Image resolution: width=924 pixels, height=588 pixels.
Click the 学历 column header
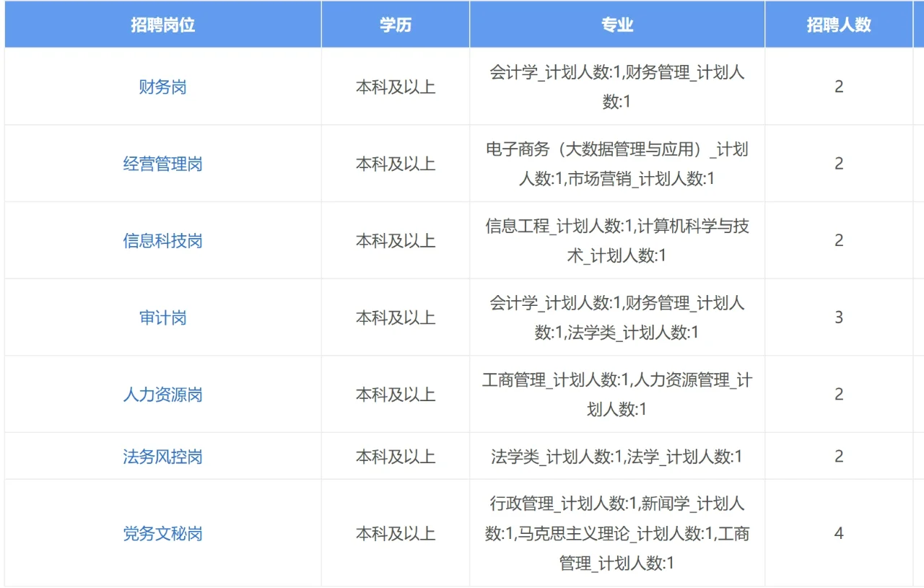(x=396, y=25)
